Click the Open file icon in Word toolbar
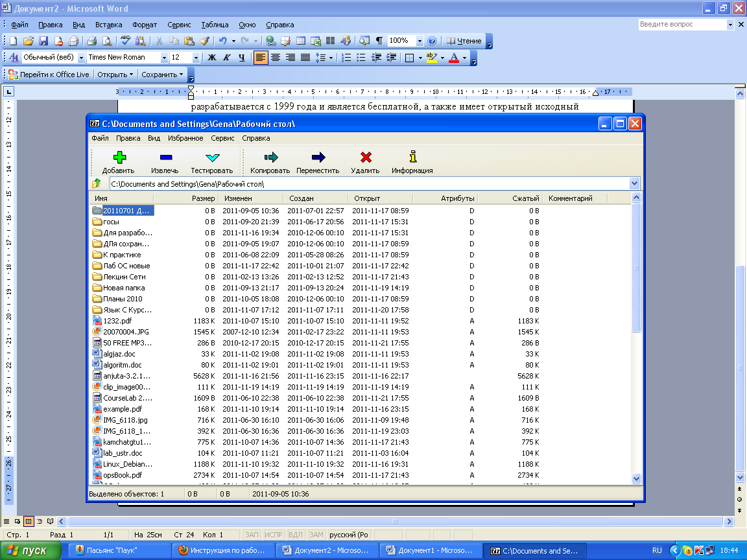 pyautogui.click(x=29, y=41)
